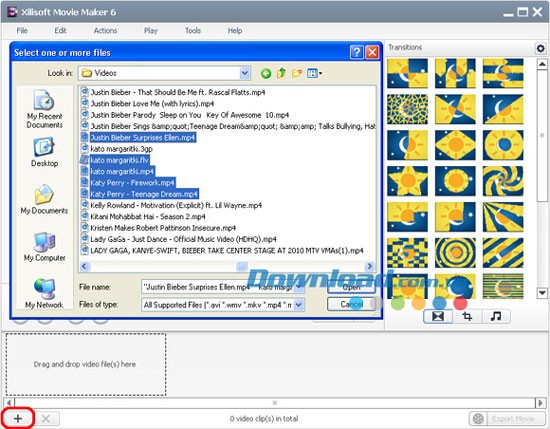The image size is (550, 429).
Task: Click file list horizontal scrollbar left arrow
Action: click(84, 266)
